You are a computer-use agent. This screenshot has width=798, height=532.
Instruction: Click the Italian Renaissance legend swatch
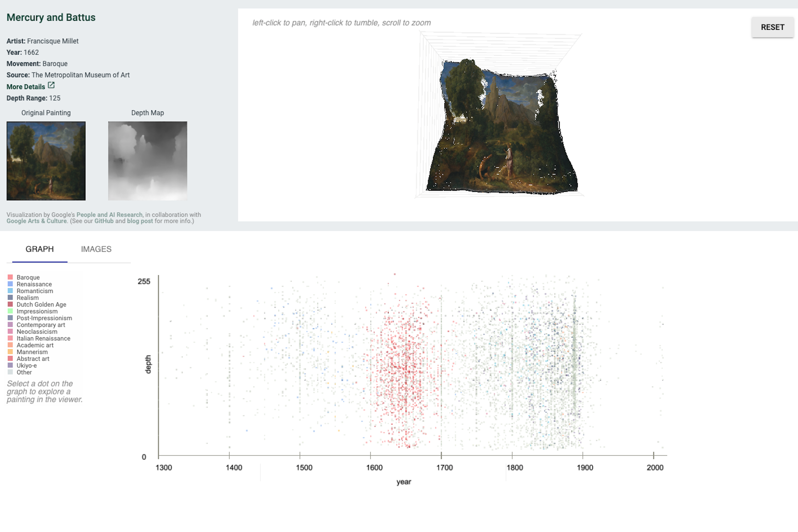pos(10,338)
